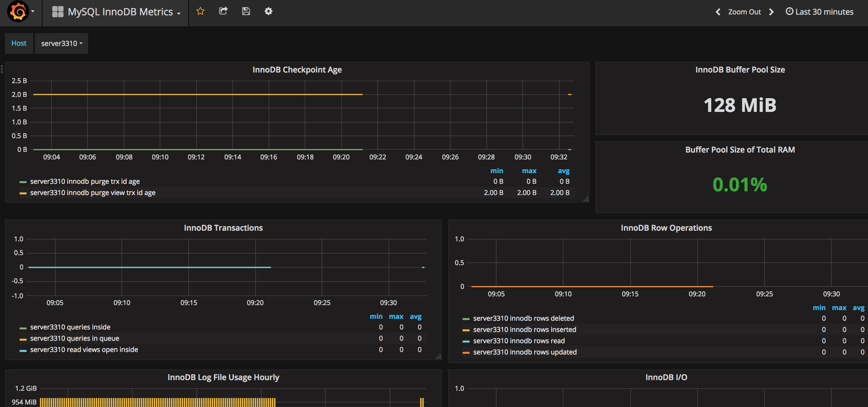Open InnoDB Row Operations panel title menu
Screen dimensions: 868x407
coord(666,228)
